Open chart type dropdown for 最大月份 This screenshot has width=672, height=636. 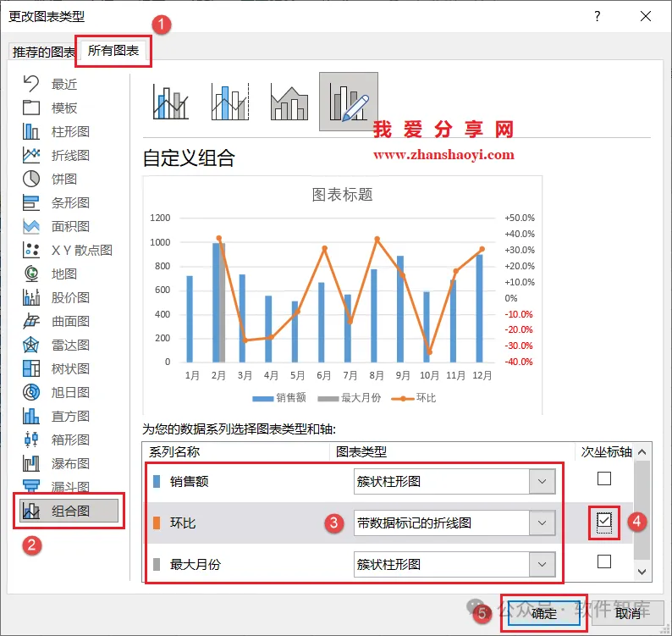pos(543,564)
